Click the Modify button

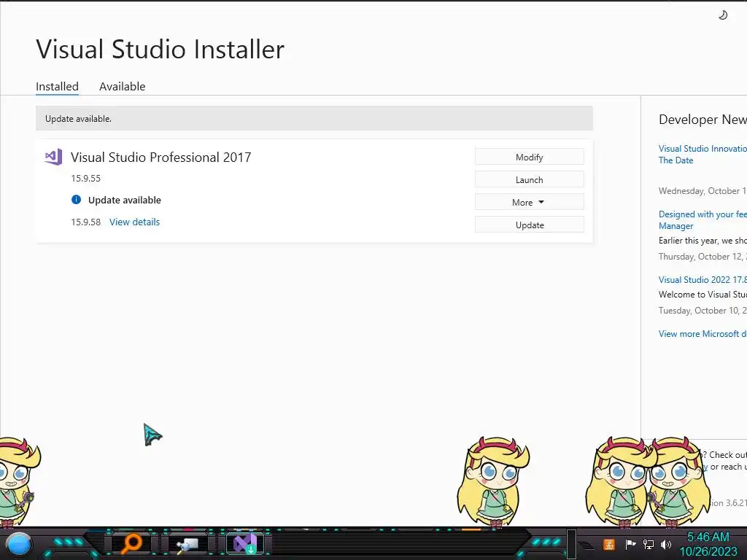coord(530,157)
